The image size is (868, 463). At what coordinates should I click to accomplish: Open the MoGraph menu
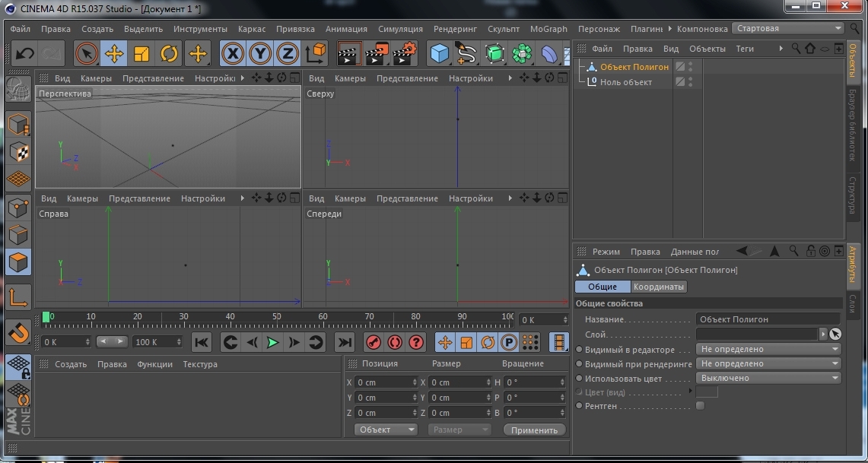point(548,29)
